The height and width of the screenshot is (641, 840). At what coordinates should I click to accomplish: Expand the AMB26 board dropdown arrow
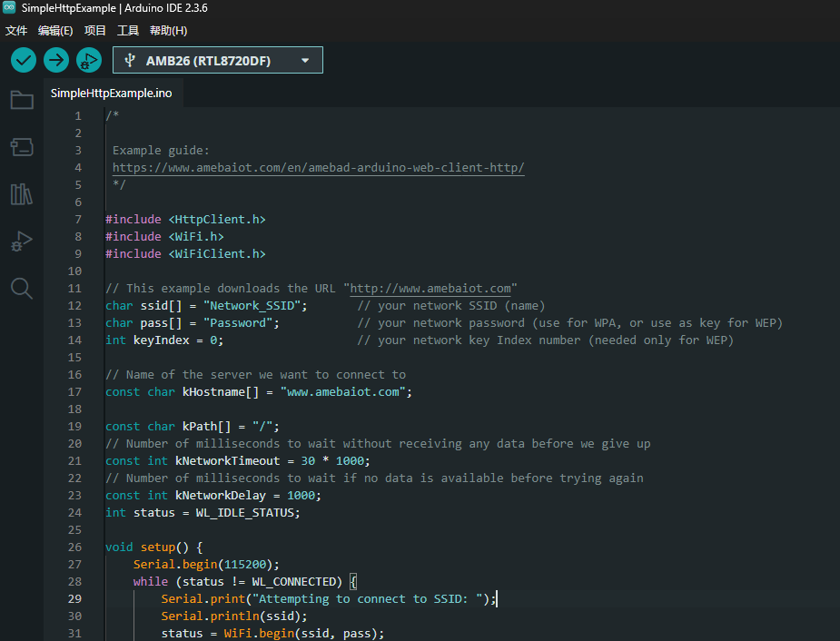(305, 61)
